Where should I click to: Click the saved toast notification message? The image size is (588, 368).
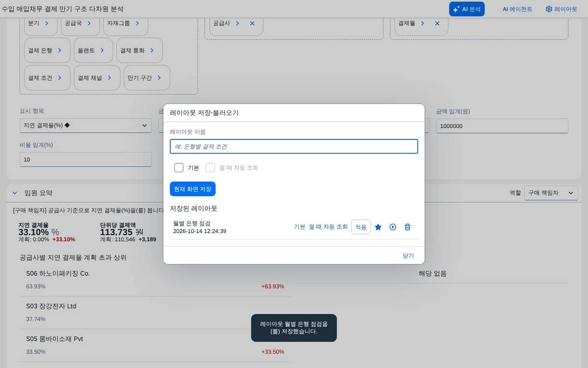pos(294,328)
